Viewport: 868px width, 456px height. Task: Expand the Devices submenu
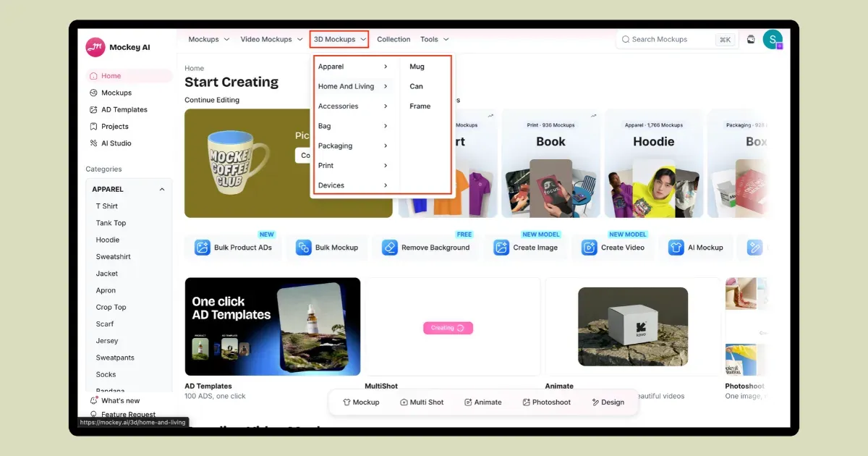pyautogui.click(x=353, y=185)
